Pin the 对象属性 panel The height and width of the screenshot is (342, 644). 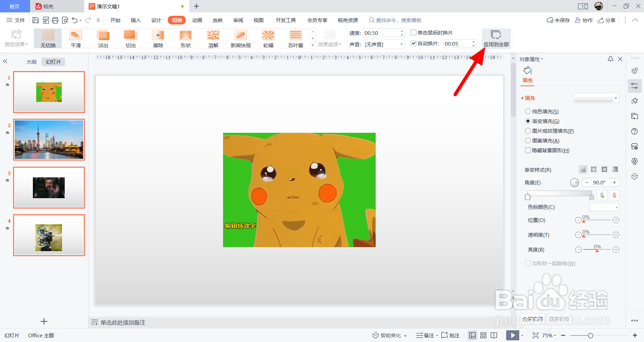click(610, 59)
